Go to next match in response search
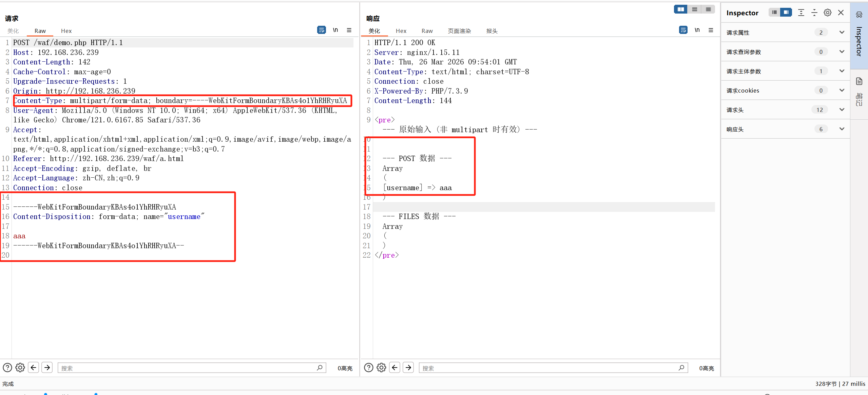This screenshot has height=395, width=868. click(408, 368)
